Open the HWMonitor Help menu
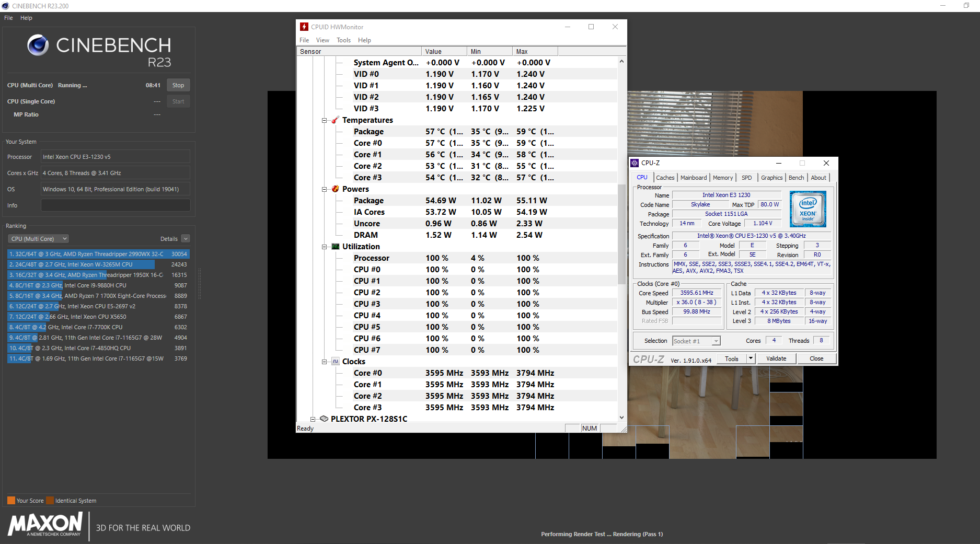The width and height of the screenshot is (980, 544). (x=364, y=40)
